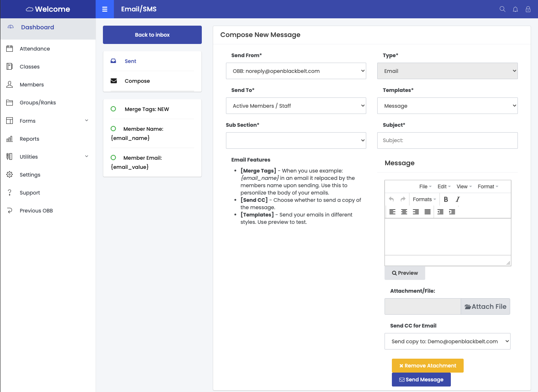Viewport: 538px width, 392px height.
Task: Click the Italic formatting icon
Action: click(457, 199)
